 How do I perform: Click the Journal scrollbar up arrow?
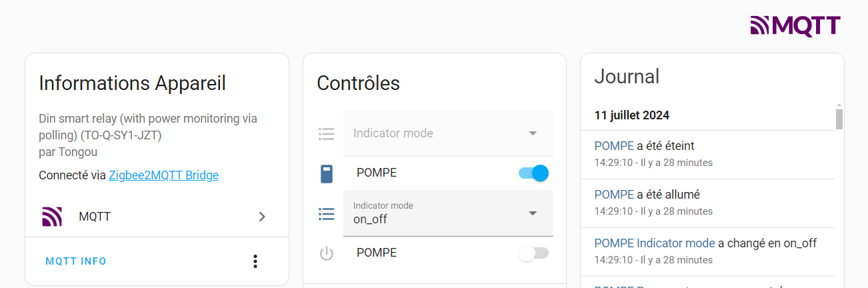click(839, 105)
